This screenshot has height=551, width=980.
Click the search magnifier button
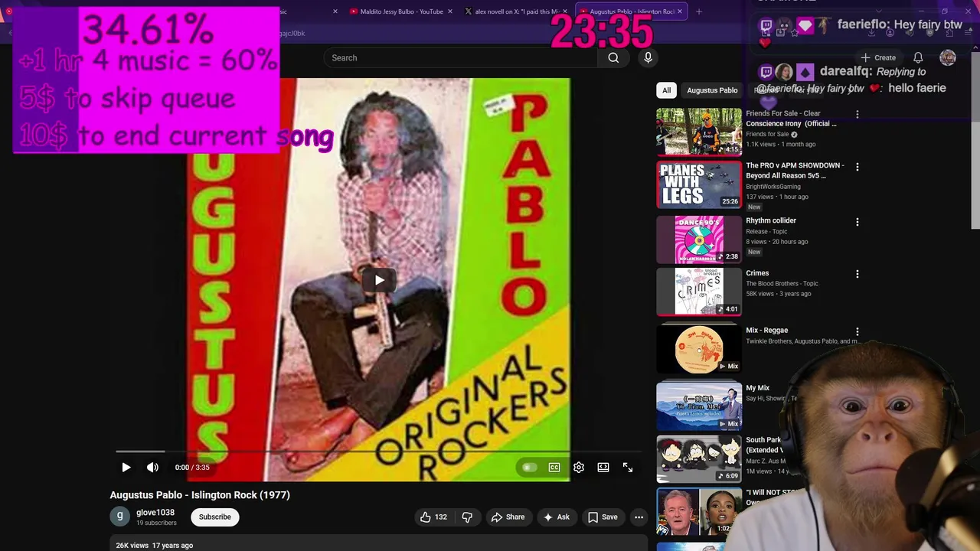(613, 57)
